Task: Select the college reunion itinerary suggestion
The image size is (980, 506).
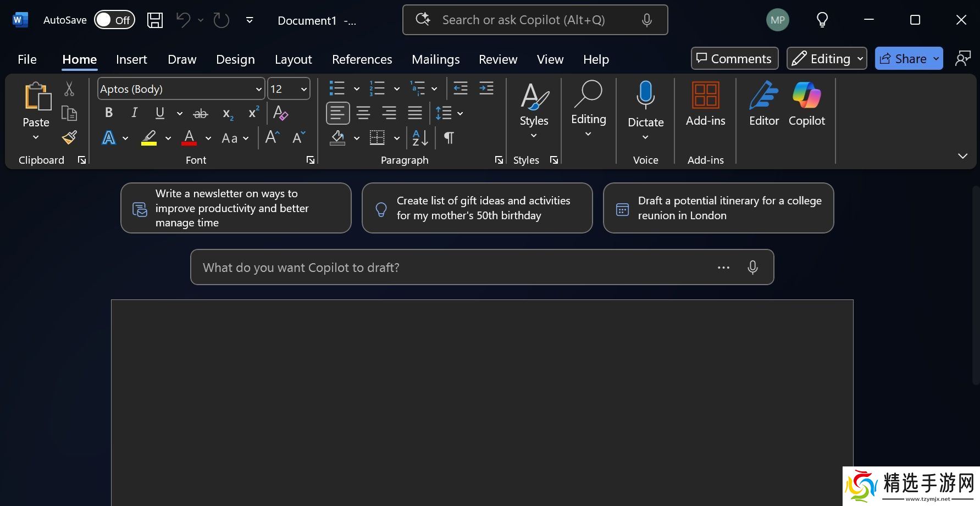Action: click(718, 208)
